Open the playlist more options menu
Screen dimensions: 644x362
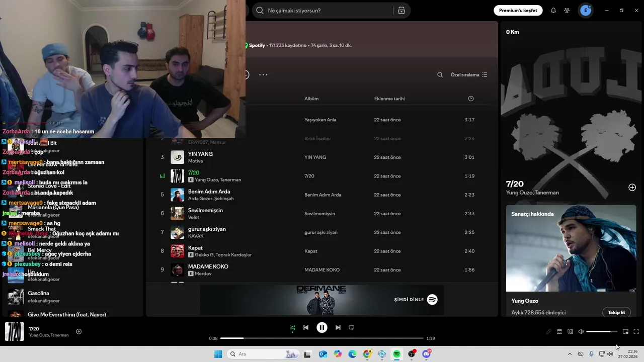coord(263,74)
